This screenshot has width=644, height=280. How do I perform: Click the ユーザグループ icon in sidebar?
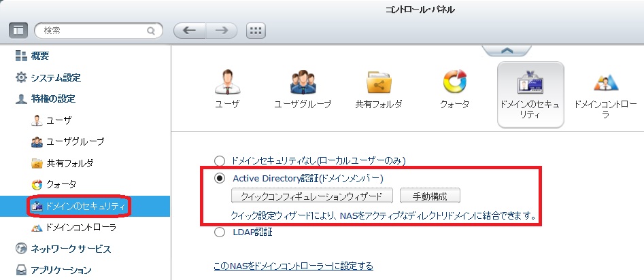click(x=37, y=141)
